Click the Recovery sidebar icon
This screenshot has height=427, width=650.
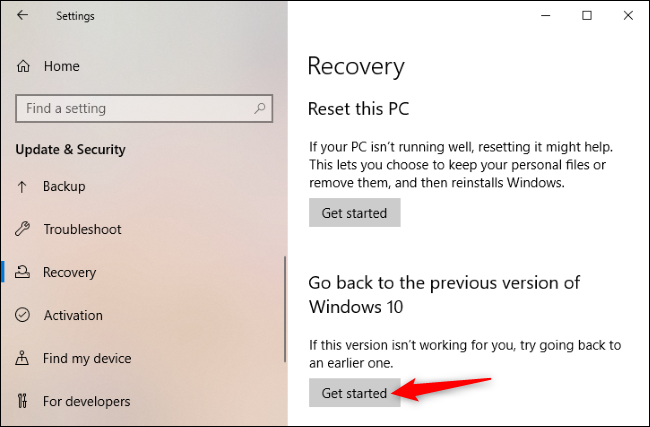[24, 272]
